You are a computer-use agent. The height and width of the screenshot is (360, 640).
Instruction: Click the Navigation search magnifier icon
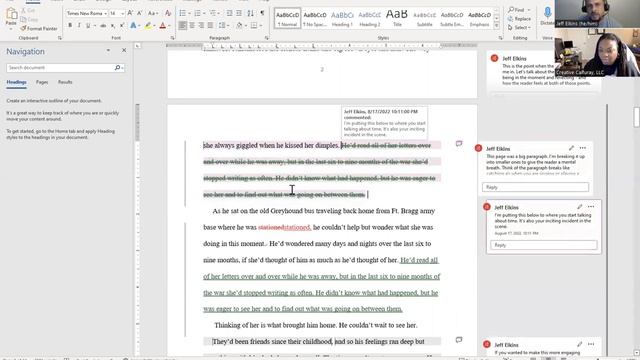click(x=118, y=68)
